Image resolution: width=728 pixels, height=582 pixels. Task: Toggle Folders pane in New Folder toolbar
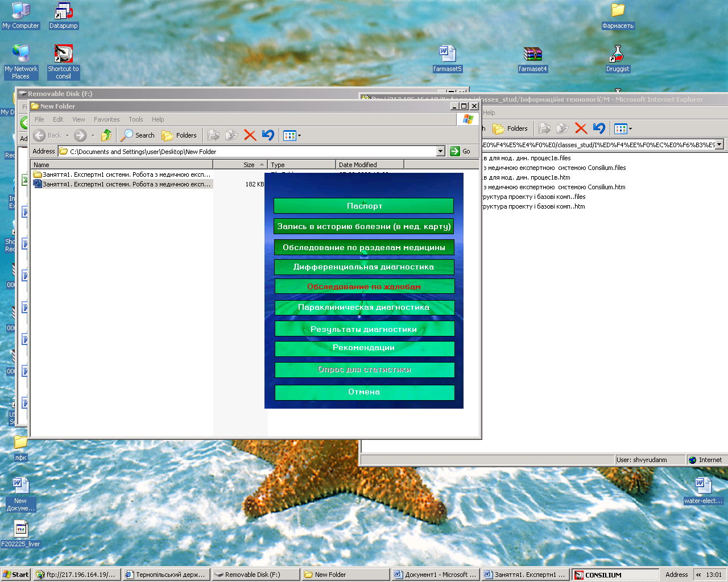pyautogui.click(x=179, y=135)
